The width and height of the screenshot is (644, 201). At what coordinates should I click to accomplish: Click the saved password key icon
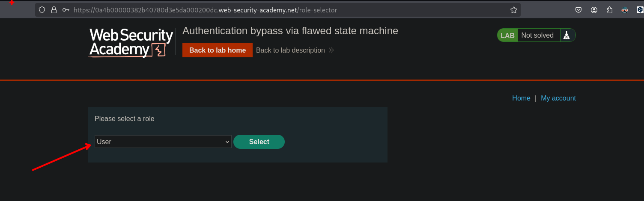point(66,10)
